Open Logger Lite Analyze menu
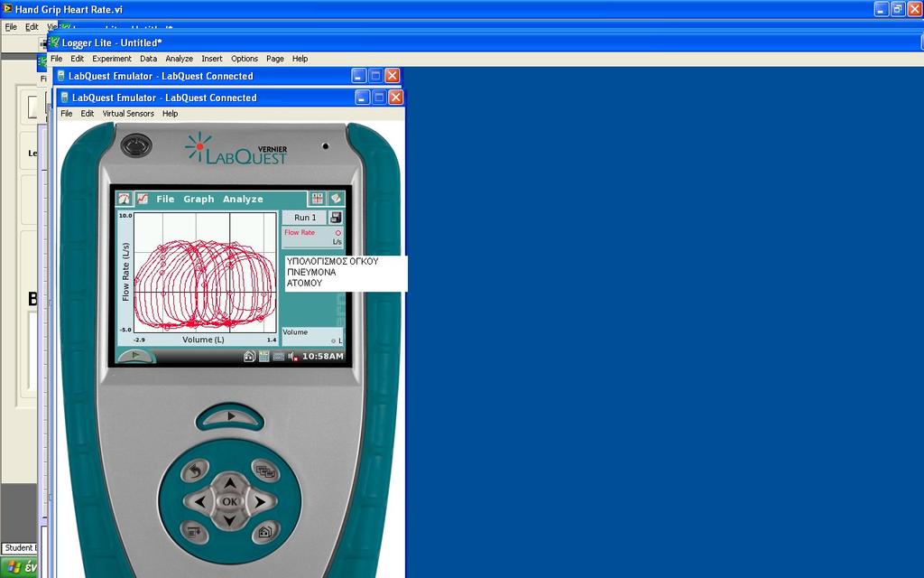This screenshot has height=578, width=924. (180, 59)
